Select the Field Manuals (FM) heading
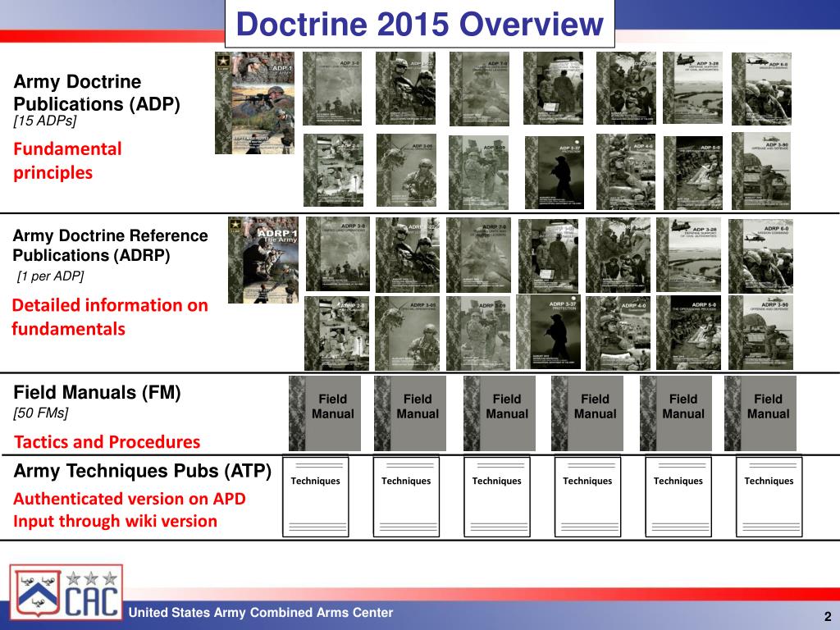This screenshot has height=630, width=840. [97, 393]
